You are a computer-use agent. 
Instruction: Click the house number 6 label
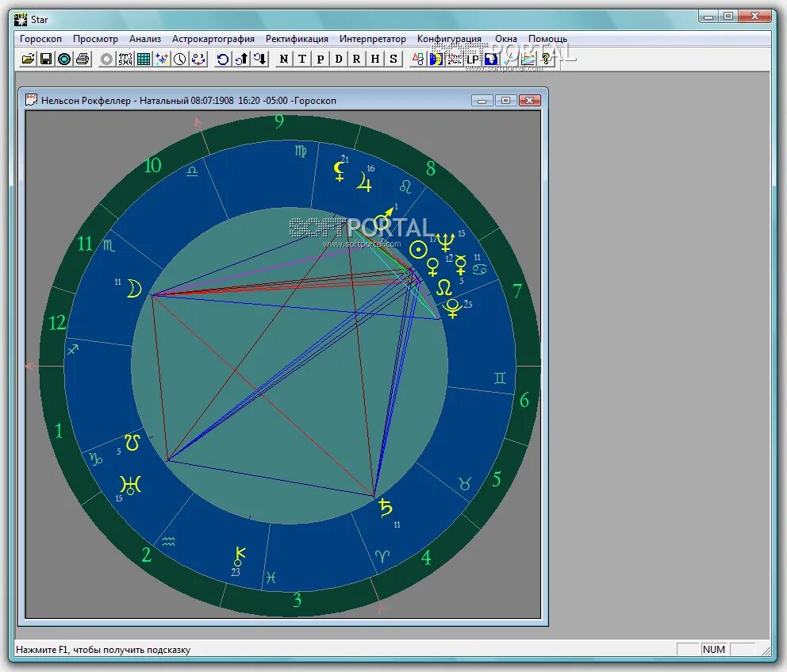(x=524, y=400)
